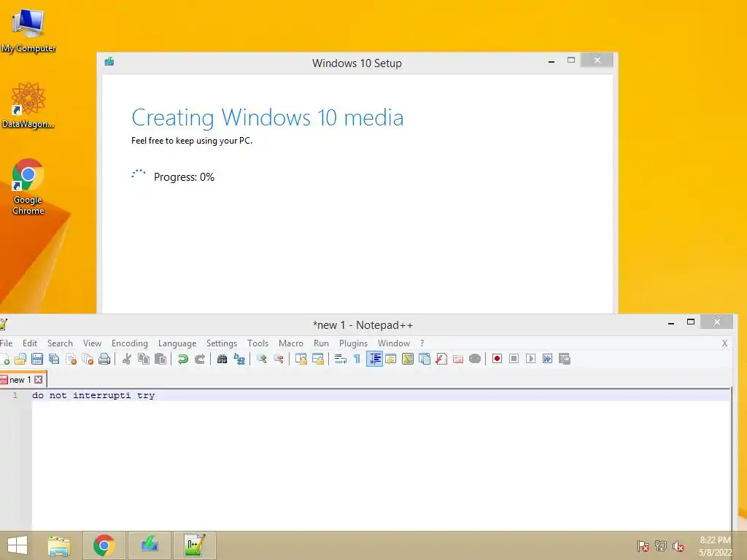Open the Macro menu
The width and height of the screenshot is (747, 560).
tap(290, 343)
